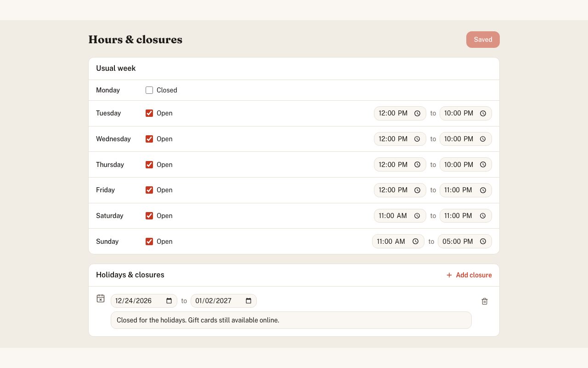Edit Thursday opening time 12:00 PM
This screenshot has width=588, height=368.
point(400,165)
